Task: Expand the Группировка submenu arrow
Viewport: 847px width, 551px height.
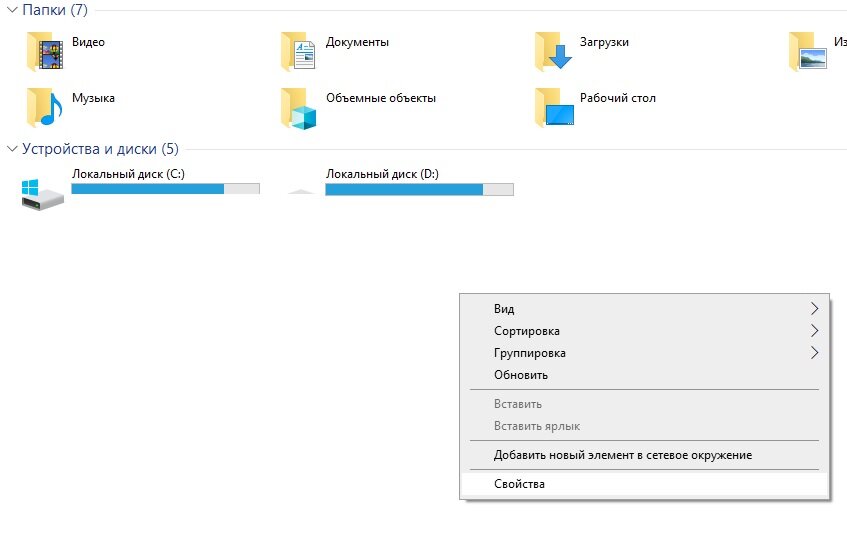Action: tap(815, 353)
